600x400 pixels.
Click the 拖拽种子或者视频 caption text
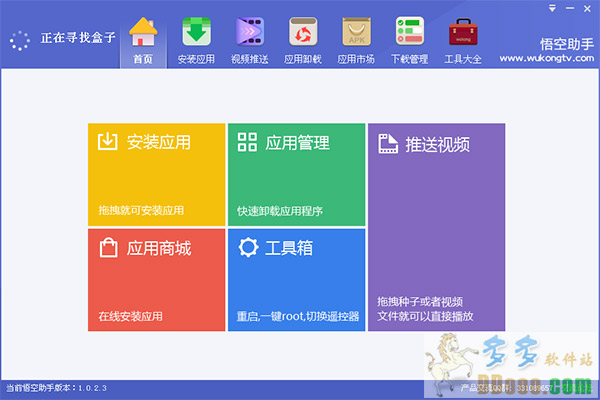(420, 302)
